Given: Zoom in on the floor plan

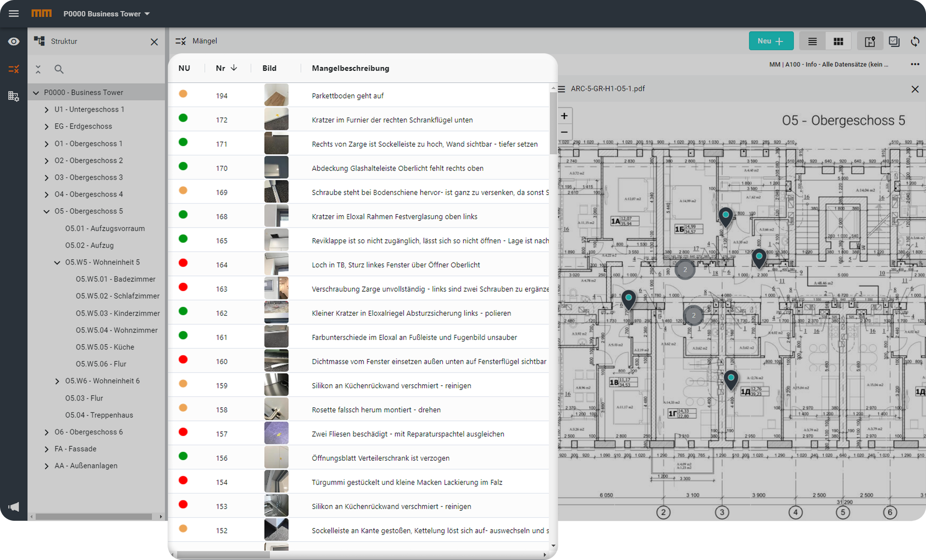Looking at the screenshot, I should (x=564, y=116).
